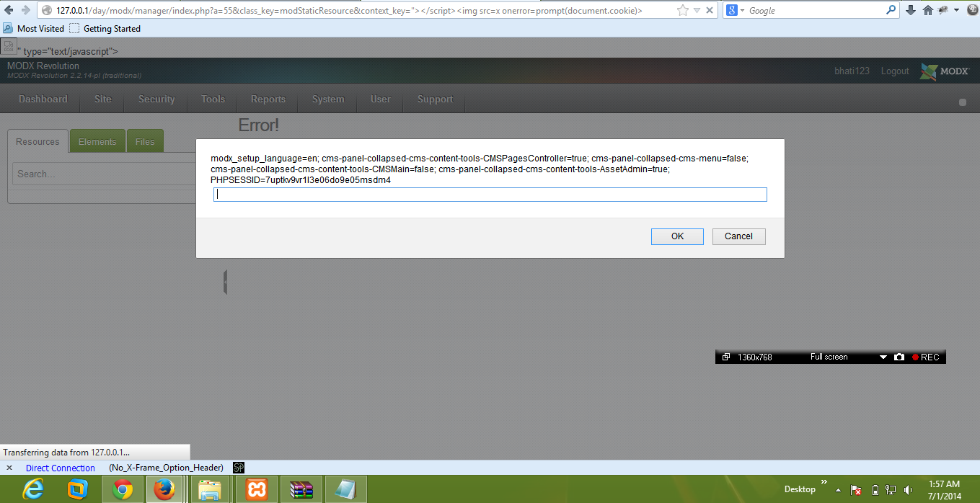980x503 pixels.
Task: Open File Explorer from the taskbar
Action: (211, 489)
